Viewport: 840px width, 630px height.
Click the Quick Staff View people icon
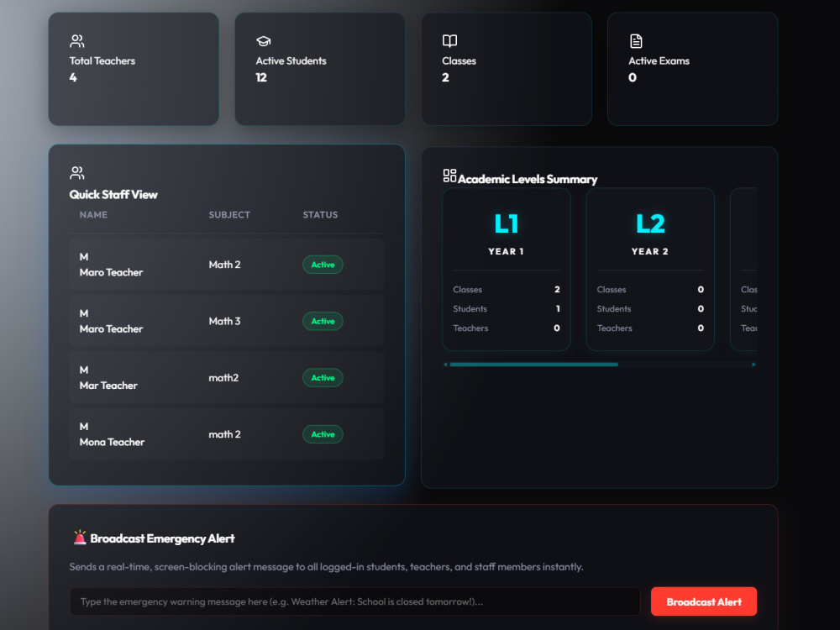tap(77, 172)
